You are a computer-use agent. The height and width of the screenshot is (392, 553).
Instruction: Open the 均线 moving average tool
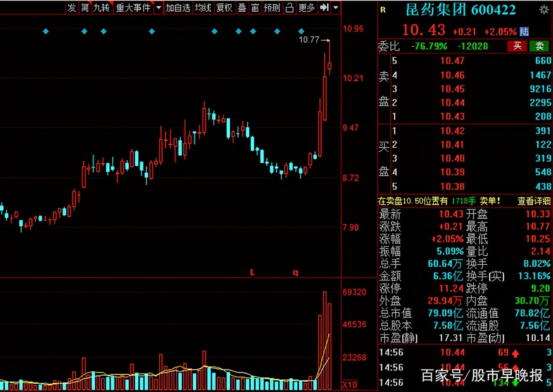click(203, 7)
